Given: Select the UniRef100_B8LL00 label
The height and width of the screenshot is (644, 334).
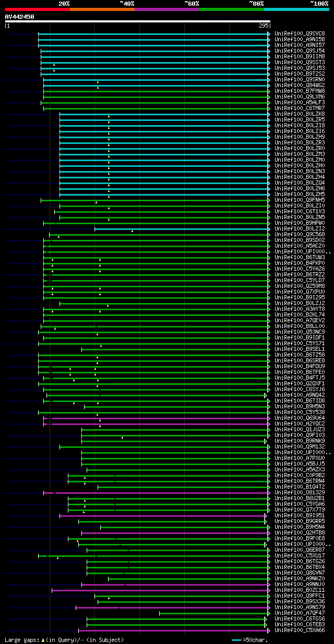Looking at the screenshot, I should point(300,326).
